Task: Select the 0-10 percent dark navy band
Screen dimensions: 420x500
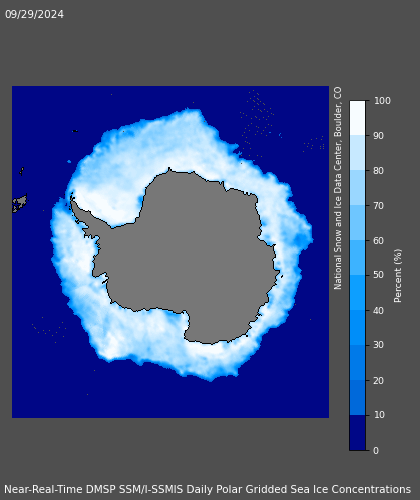Action: point(357,433)
